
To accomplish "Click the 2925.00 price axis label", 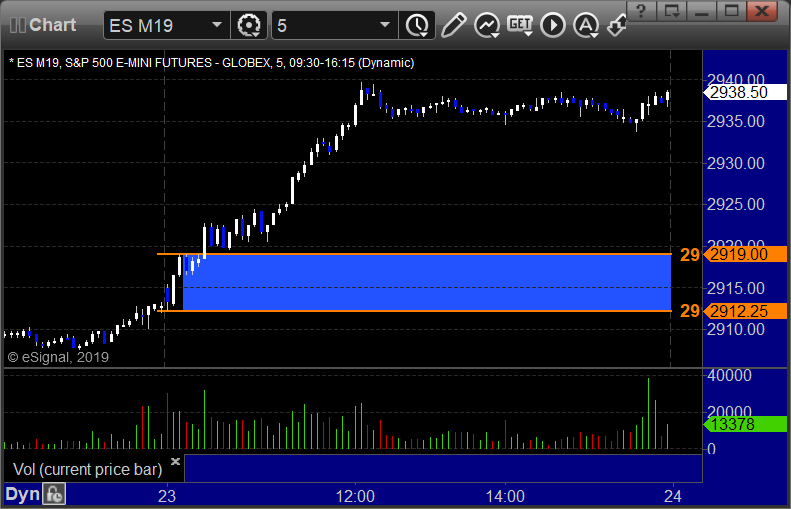I will 736,204.
